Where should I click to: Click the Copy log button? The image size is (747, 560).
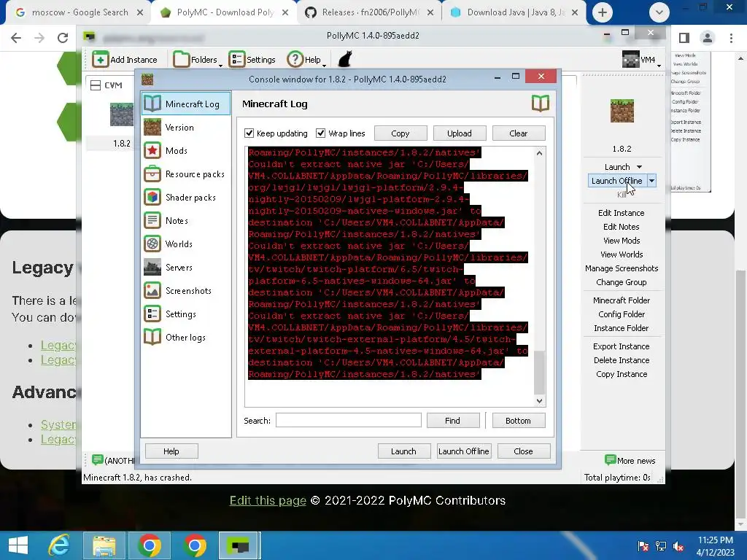(x=400, y=133)
